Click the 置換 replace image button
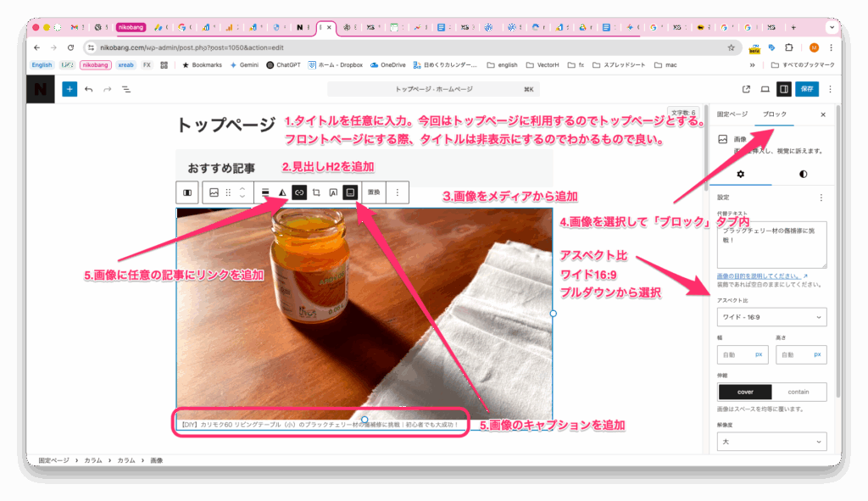Viewport: 868px width, 501px height. point(374,192)
